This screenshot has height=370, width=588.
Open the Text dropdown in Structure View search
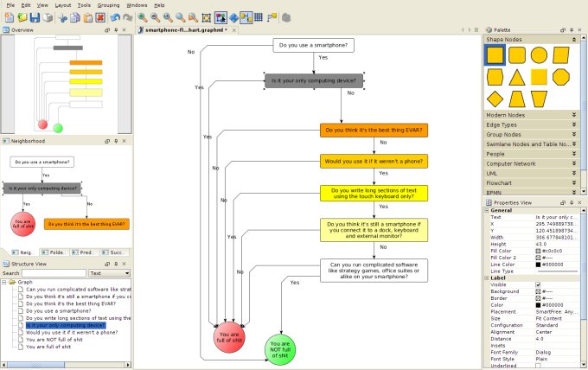[109, 272]
